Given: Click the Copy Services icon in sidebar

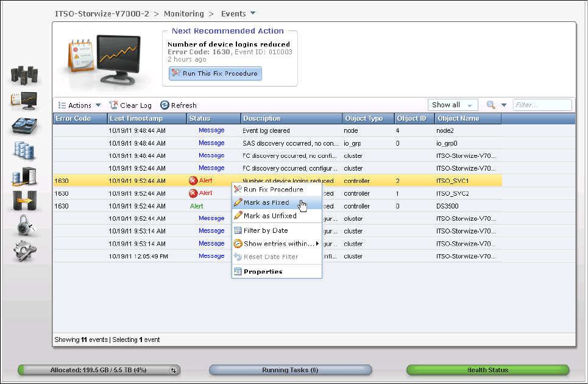Looking at the screenshot, I should [x=24, y=201].
